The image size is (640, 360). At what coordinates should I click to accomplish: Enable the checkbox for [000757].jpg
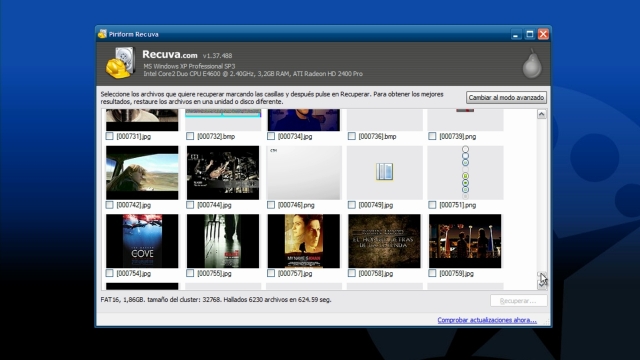pos(271,273)
